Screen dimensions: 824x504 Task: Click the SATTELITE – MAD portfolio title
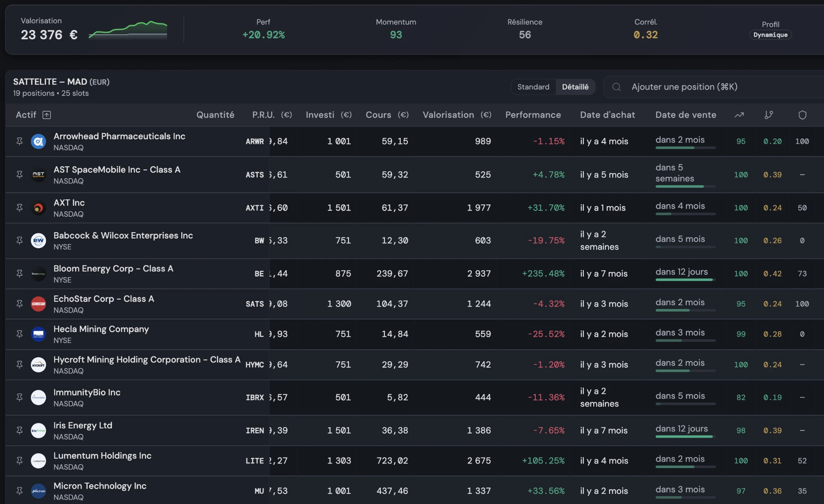point(50,82)
